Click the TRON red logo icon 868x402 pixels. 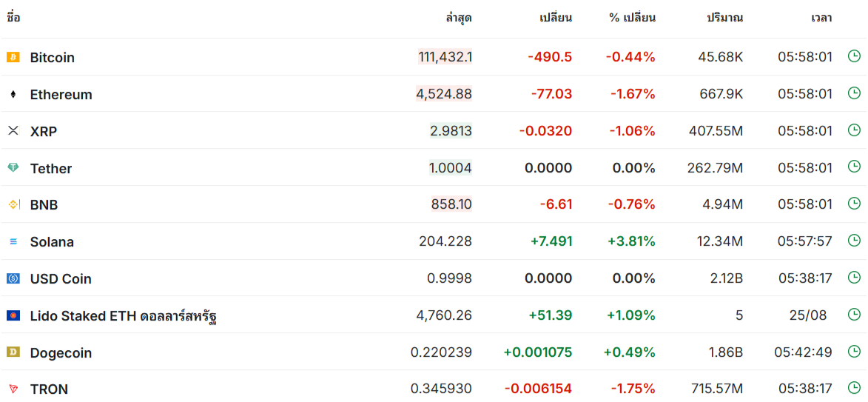(13, 389)
